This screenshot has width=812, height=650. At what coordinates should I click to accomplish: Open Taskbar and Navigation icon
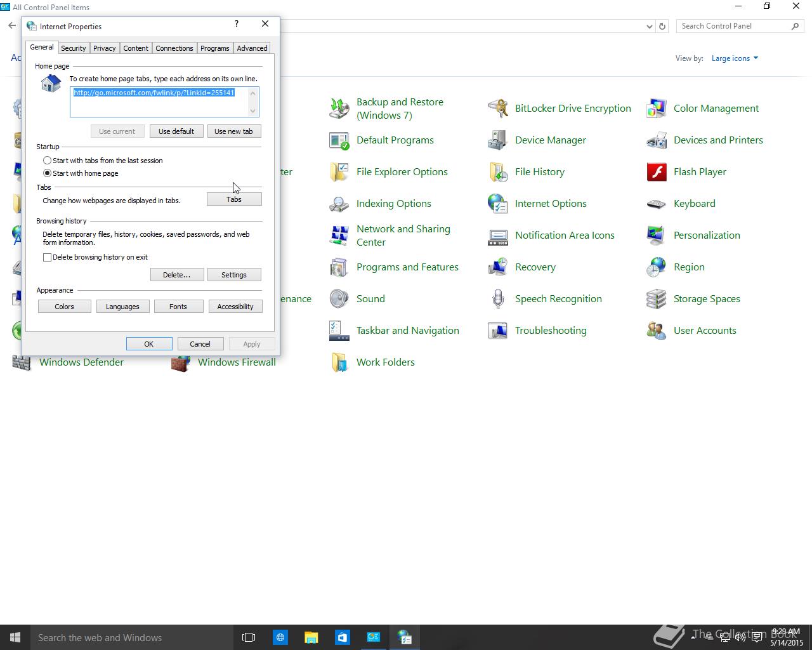click(339, 331)
